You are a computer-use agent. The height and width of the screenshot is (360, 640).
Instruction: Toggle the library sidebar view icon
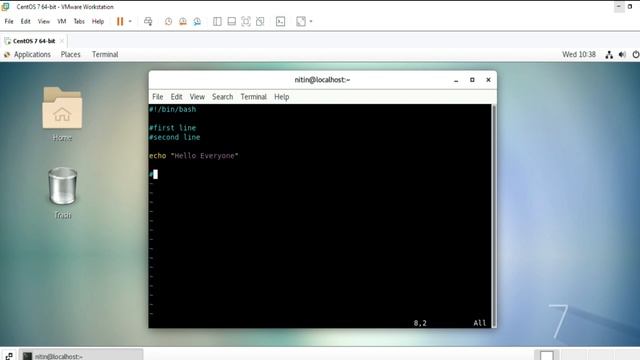point(217,21)
